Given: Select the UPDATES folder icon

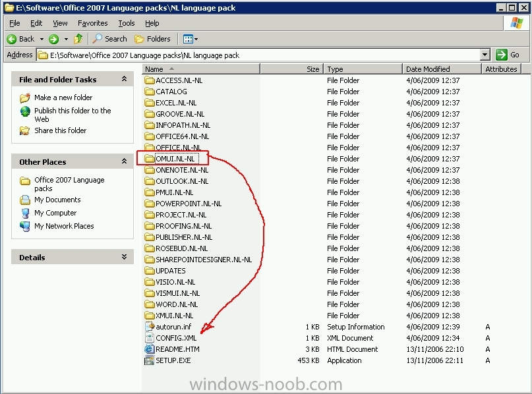Looking at the screenshot, I should coord(149,271).
